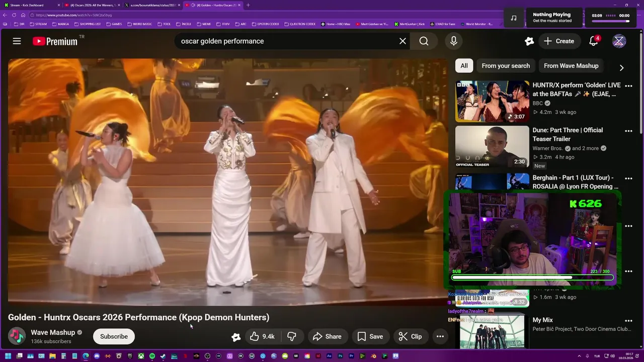Save video to playlist
644x362 pixels.
pos(370,336)
